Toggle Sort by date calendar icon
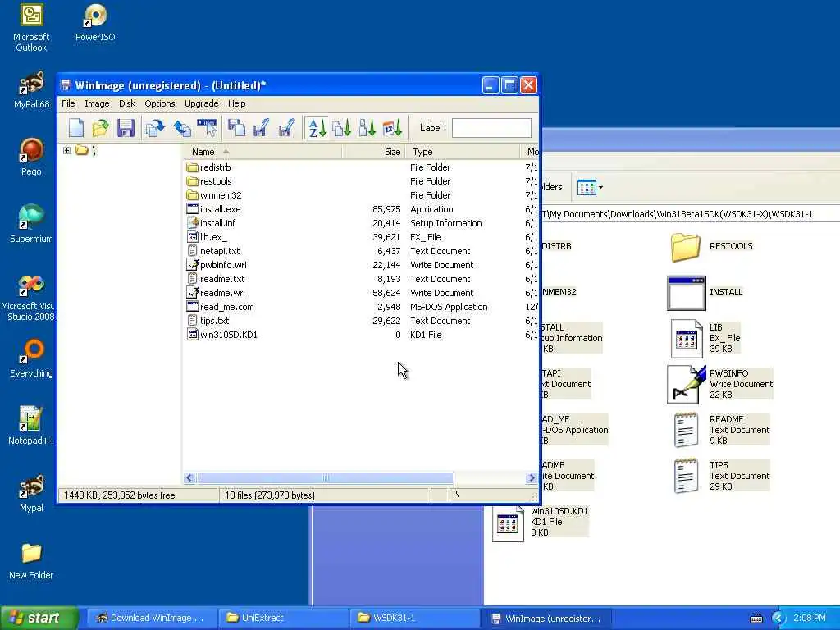The image size is (840, 630). point(392,128)
